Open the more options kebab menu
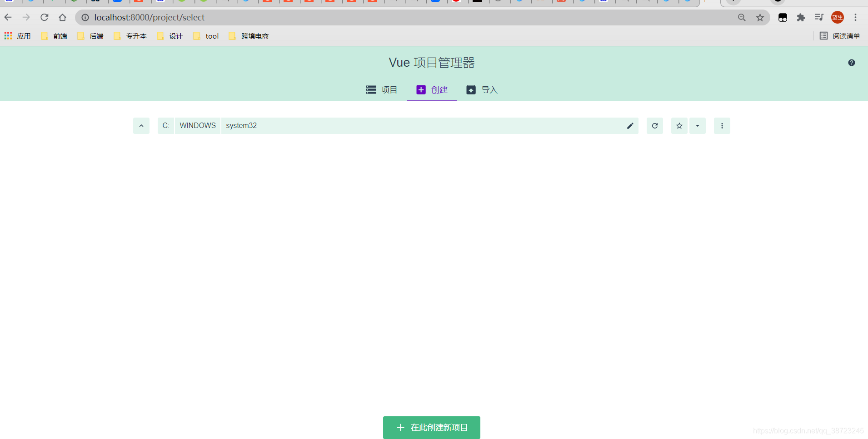The image size is (868, 439). 722,126
